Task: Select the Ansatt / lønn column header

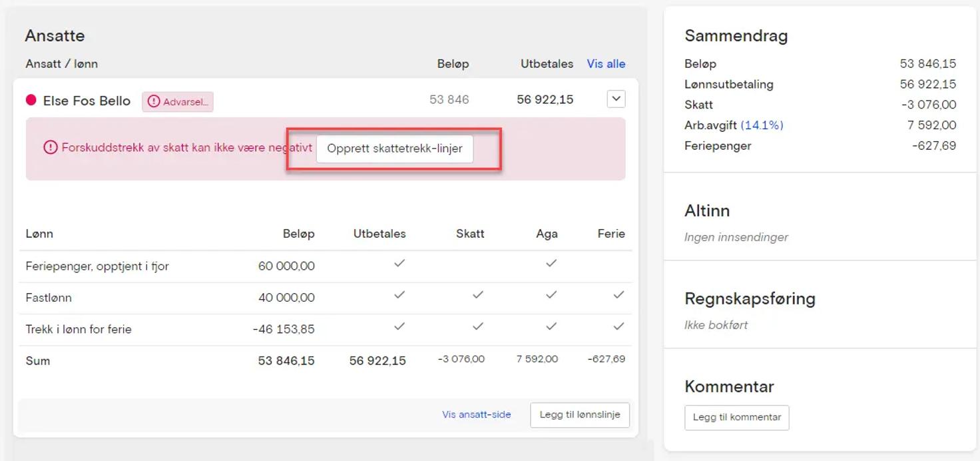Action: click(61, 63)
